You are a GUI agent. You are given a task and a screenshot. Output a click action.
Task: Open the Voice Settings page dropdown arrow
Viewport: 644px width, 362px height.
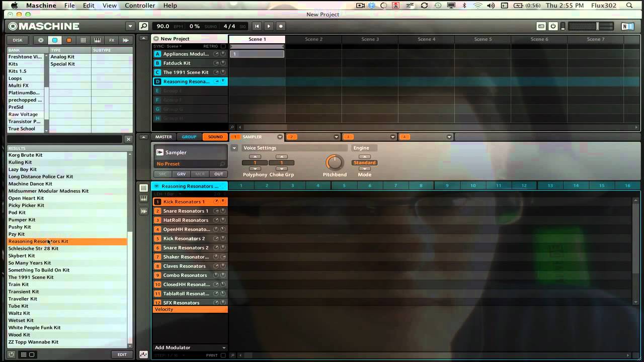(234, 148)
